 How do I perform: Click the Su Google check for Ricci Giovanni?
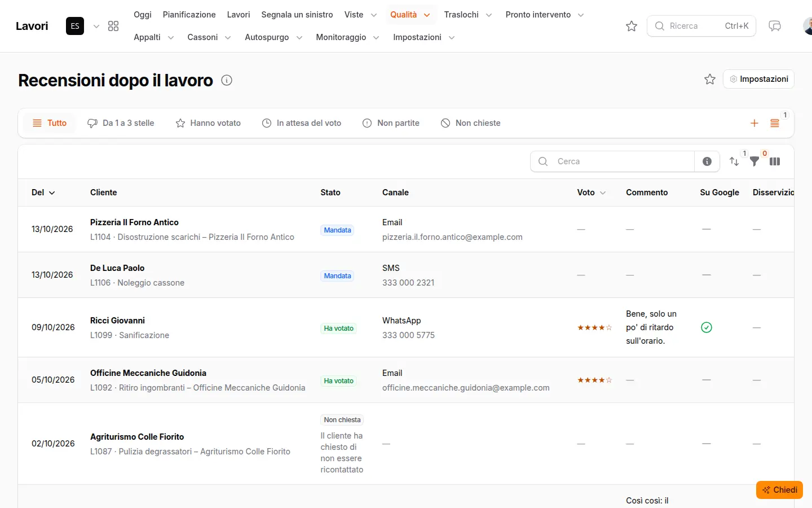click(x=707, y=327)
